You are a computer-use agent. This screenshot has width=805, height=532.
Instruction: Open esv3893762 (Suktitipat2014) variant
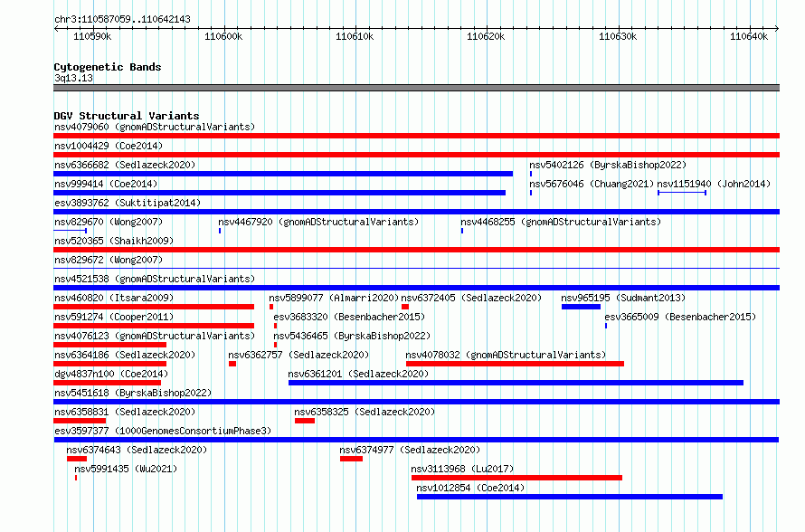tap(128, 203)
